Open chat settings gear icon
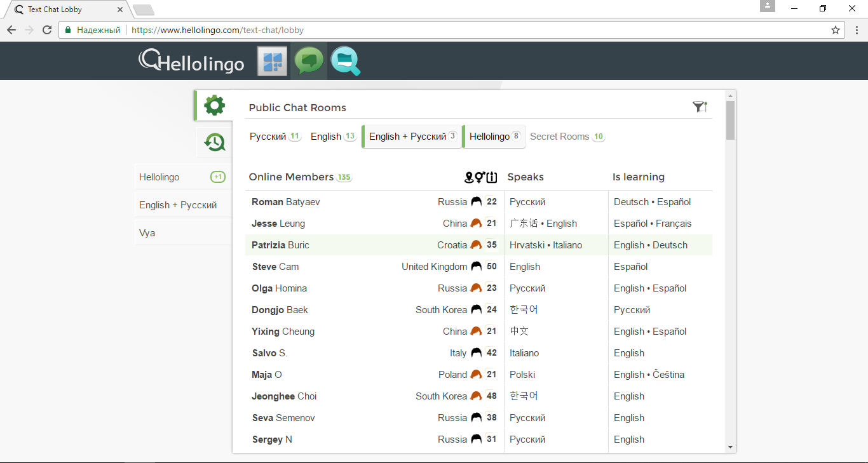 click(214, 105)
